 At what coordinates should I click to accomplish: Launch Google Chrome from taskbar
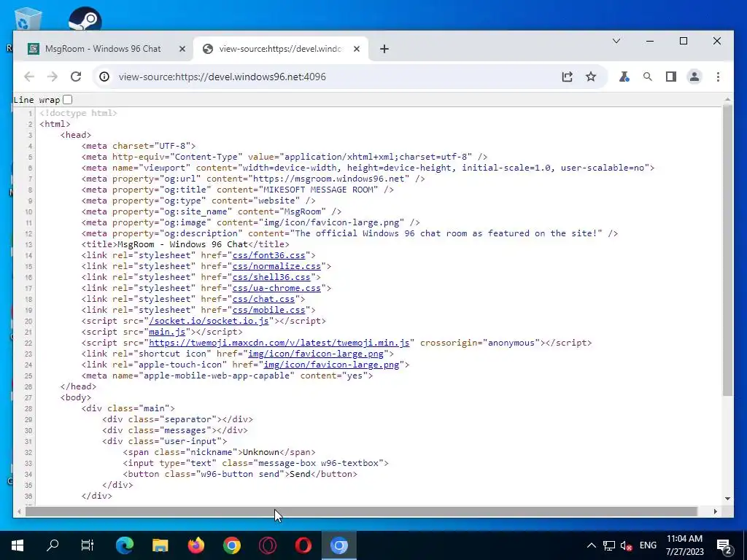[x=231, y=545]
